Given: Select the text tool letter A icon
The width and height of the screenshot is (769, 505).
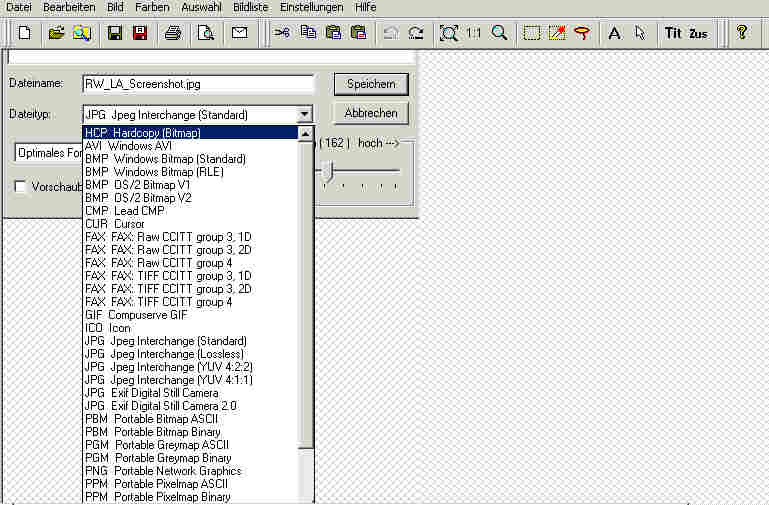Looking at the screenshot, I should coord(614,33).
